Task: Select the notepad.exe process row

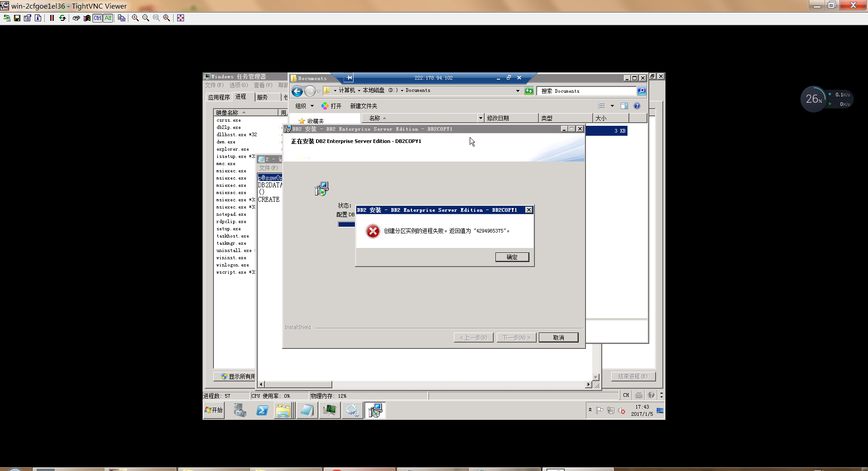Action: tap(235, 214)
